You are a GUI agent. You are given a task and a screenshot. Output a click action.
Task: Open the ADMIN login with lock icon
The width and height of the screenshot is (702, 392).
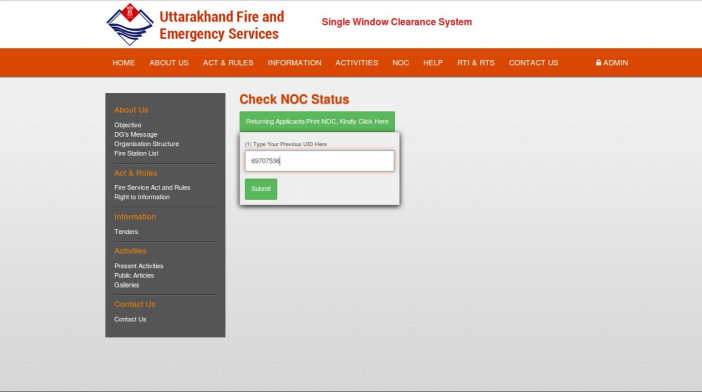612,63
